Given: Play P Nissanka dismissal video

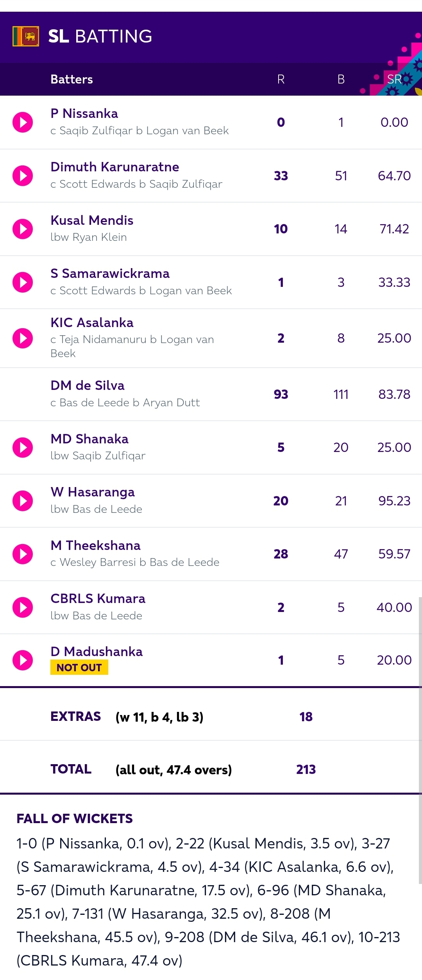Looking at the screenshot, I should pyautogui.click(x=23, y=122).
